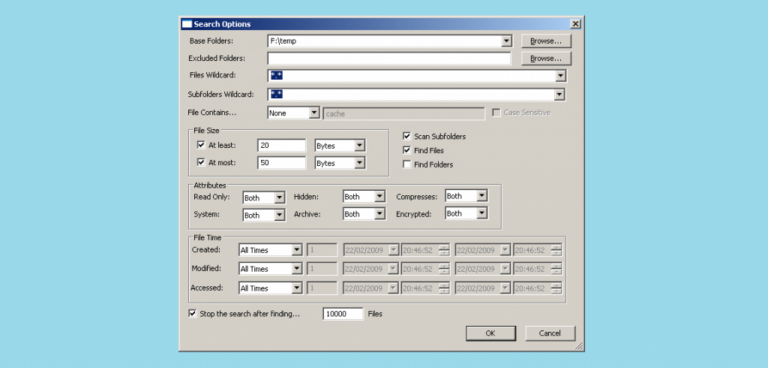Disable Scan Subfolders
Image resolution: width=768 pixels, height=368 pixels.
click(x=407, y=136)
